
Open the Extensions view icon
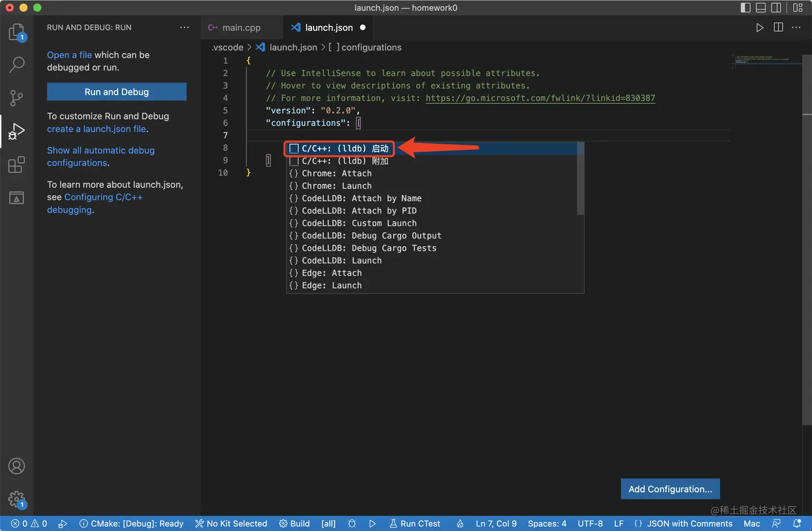tap(17, 164)
